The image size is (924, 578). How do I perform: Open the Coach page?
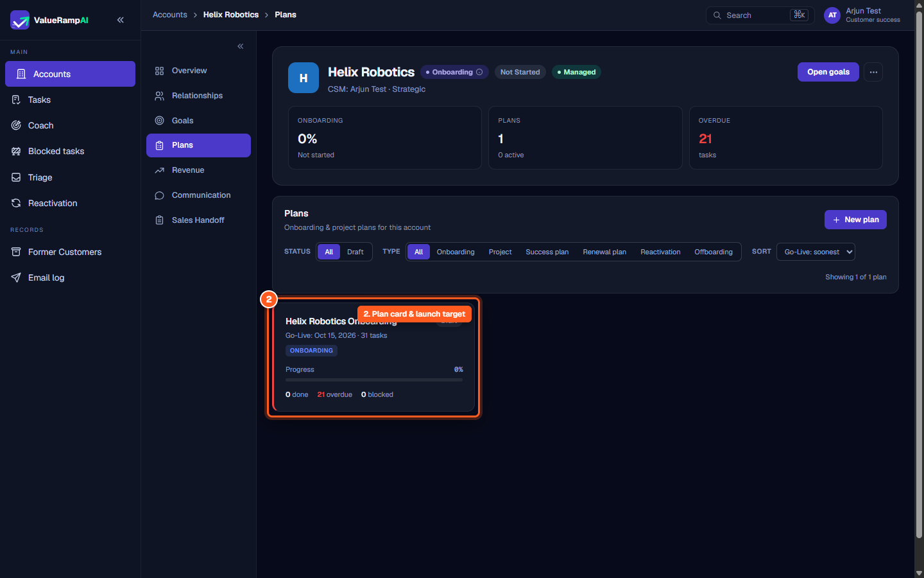(x=70, y=125)
